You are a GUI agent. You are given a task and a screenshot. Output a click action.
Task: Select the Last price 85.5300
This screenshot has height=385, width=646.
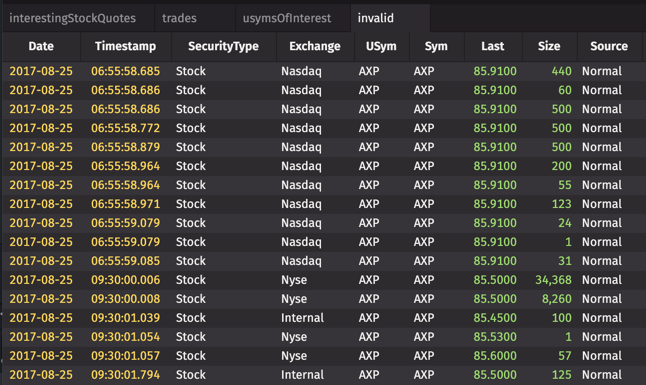(x=495, y=337)
